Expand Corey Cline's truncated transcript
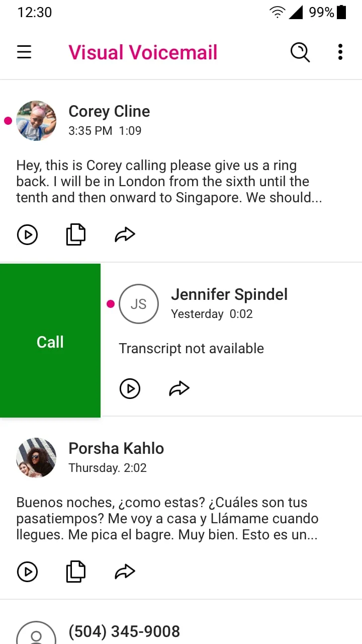 coord(169,182)
